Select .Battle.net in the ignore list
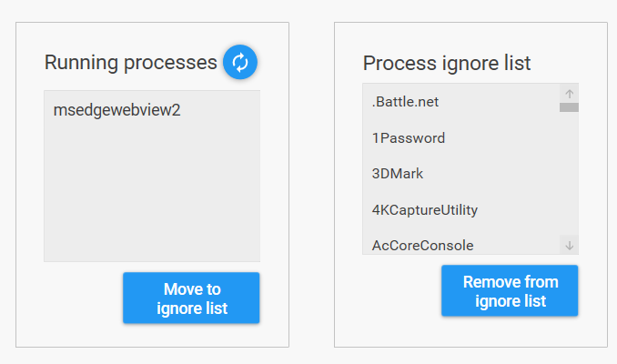Viewport: 617px width, 364px height. pos(406,102)
